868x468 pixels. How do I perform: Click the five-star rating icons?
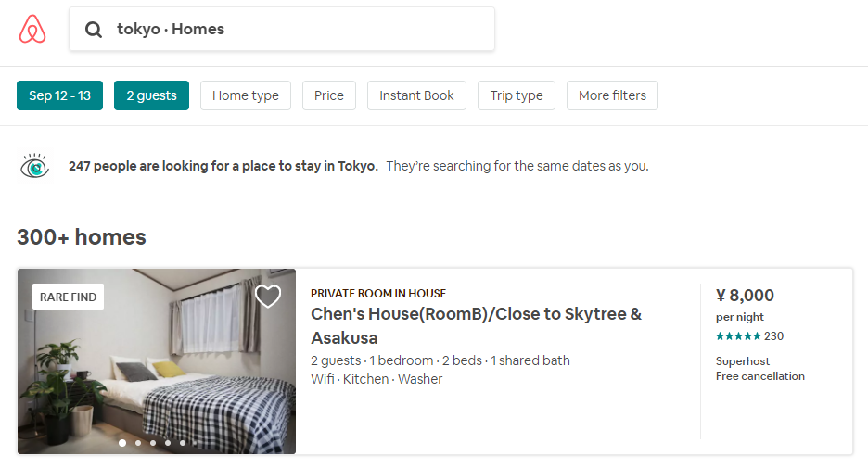coord(738,336)
